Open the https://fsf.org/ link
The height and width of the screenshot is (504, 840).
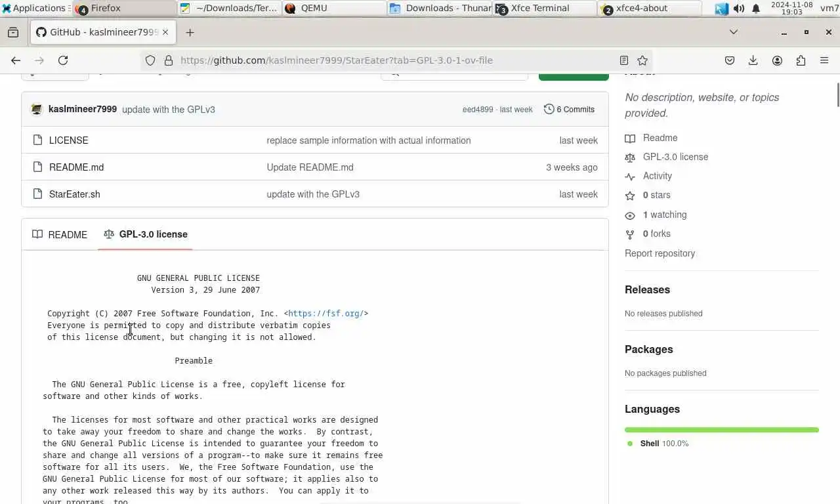326,314
